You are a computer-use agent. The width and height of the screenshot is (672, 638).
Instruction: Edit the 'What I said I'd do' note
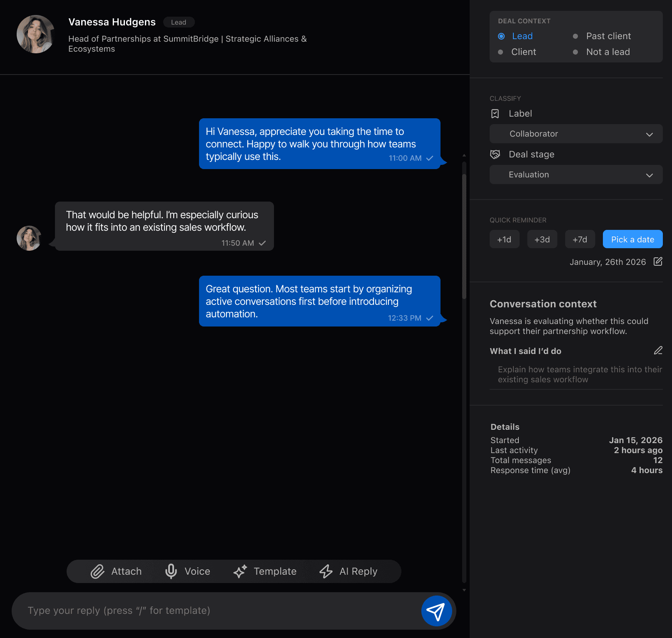pos(658,351)
